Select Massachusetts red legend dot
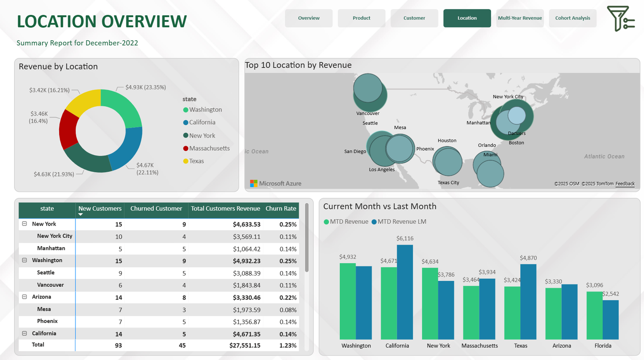Viewport: 644px width, 360px height. tap(186, 148)
